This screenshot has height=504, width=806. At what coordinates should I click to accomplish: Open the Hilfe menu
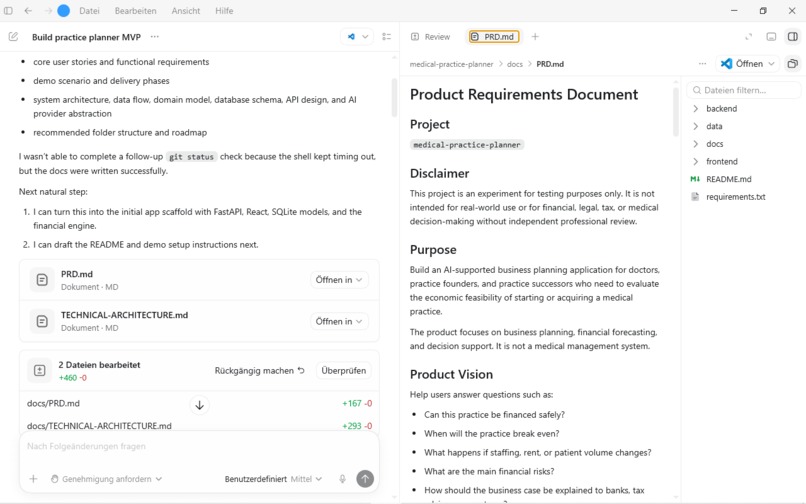(224, 11)
